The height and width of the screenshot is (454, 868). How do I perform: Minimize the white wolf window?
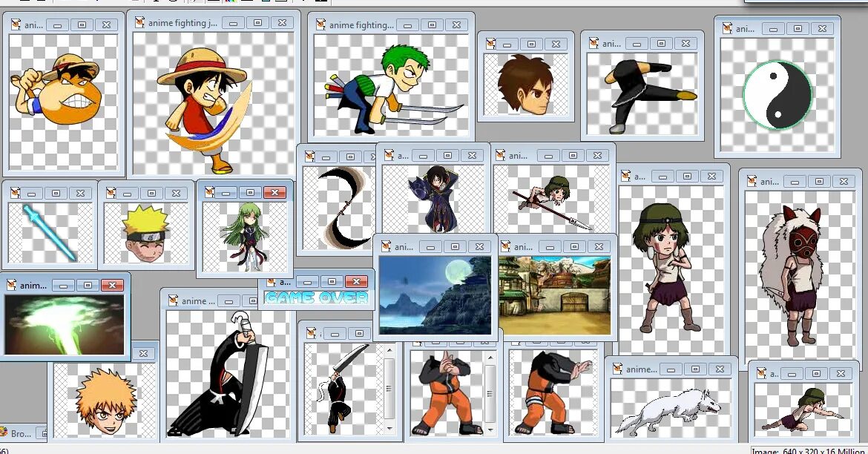[671, 369]
